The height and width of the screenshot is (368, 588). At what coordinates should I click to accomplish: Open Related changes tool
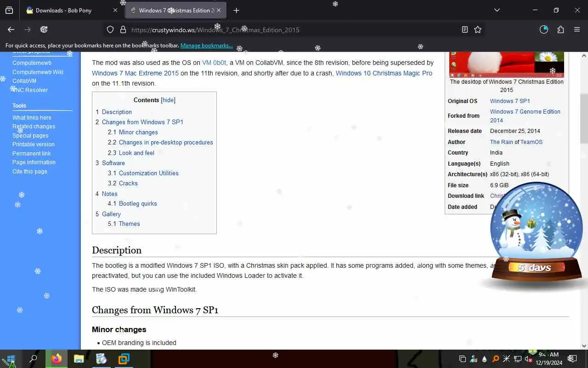(x=34, y=126)
